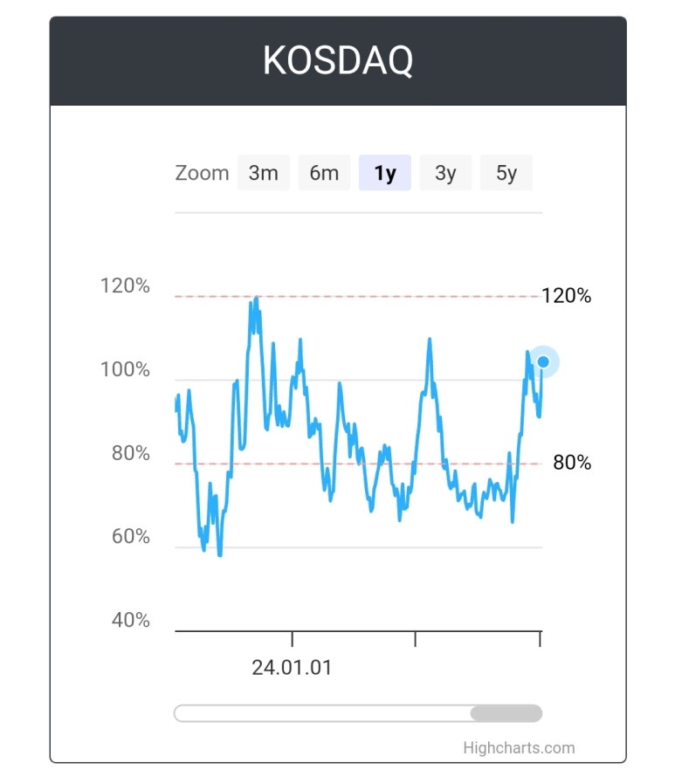
Task: Click the line's lowest trough near 60%
Action: tap(219, 554)
